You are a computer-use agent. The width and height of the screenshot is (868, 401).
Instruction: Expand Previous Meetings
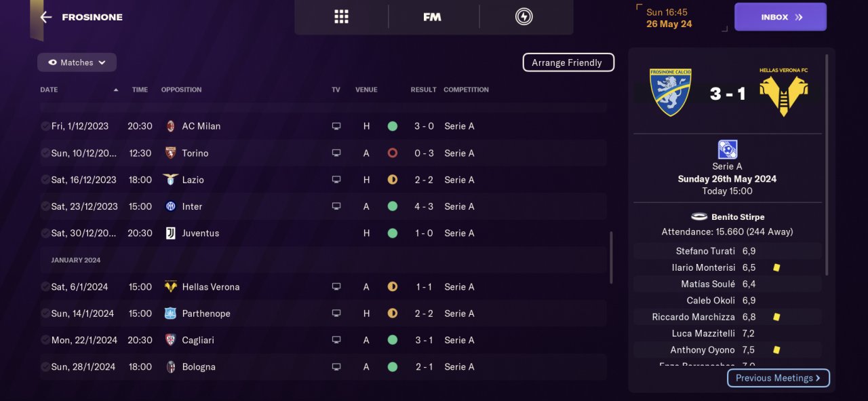tap(778, 378)
